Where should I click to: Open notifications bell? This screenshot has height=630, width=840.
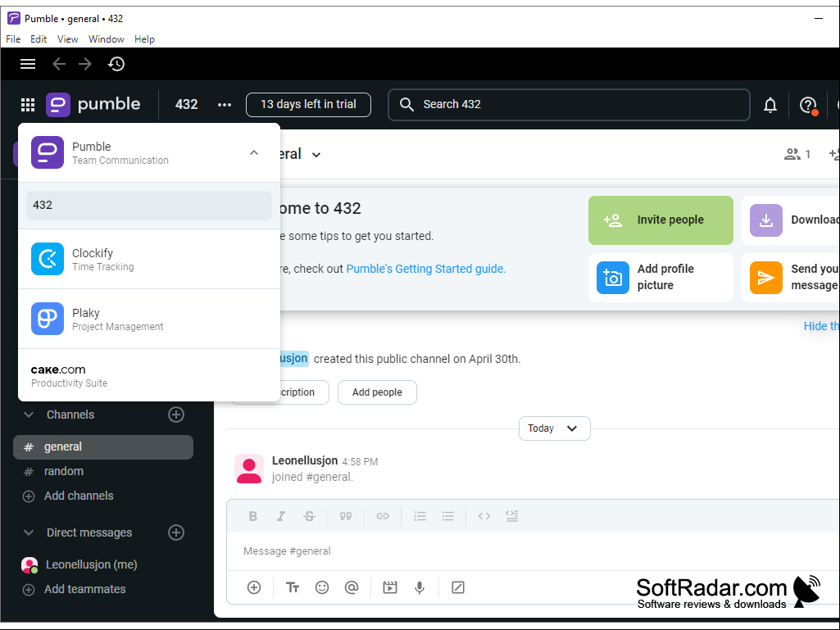(x=770, y=105)
